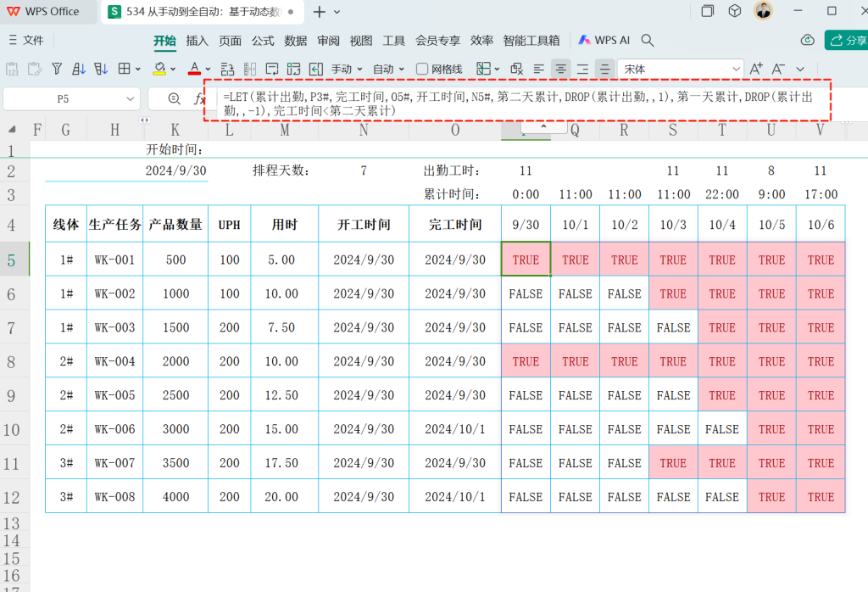This screenshot has width=868, height=592.
Task: Click the greyed split columns icon
Action: [250, 69]
